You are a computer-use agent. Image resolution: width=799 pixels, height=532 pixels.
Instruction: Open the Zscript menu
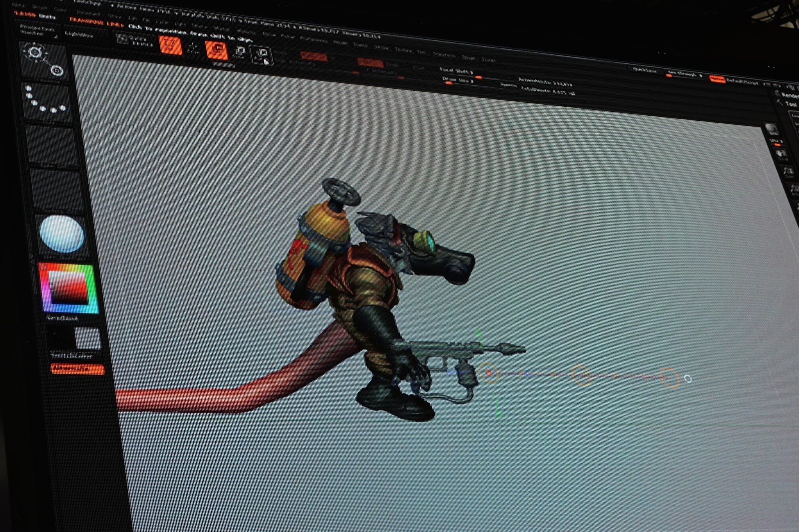488,59
